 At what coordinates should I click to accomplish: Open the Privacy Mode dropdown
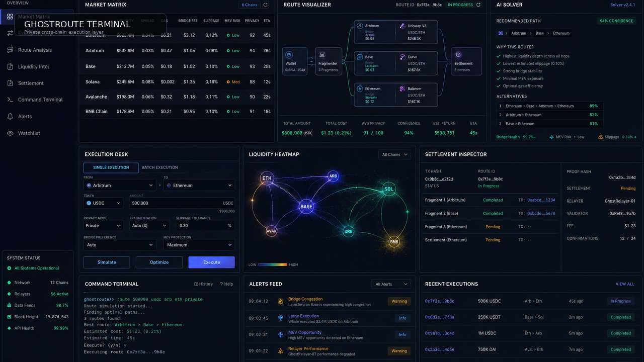point(103,226)
